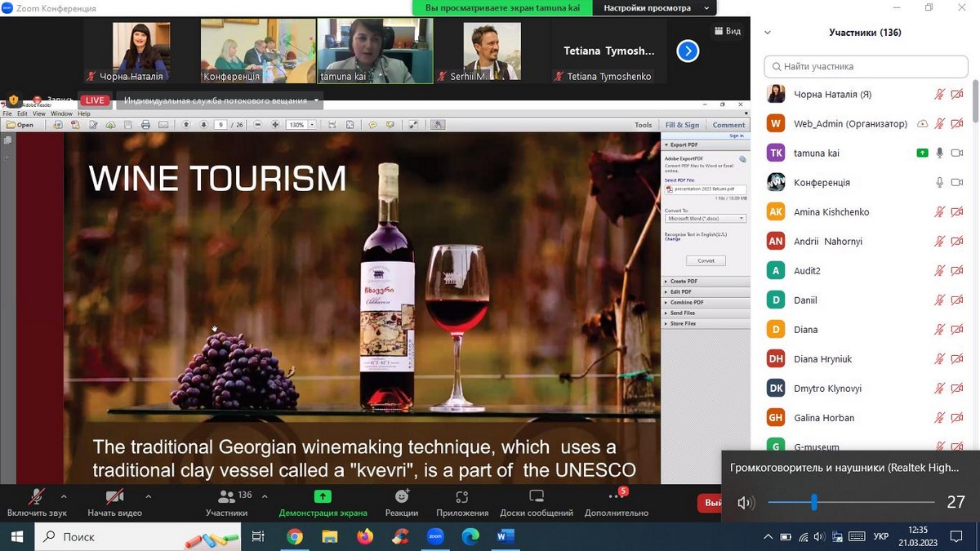
Task: Open the More options icon with badge
Action: 616,496
